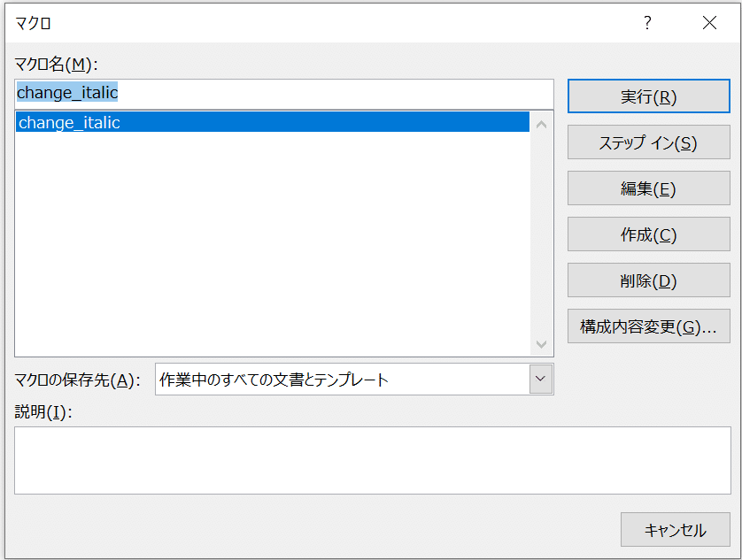Delete the selected macro using 削除
Viewport: 742px width, 560px height.
click(648, 280)
